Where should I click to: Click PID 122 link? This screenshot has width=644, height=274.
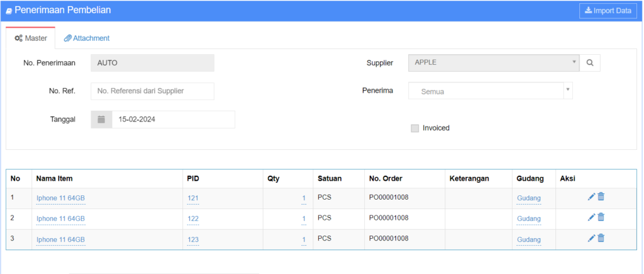point(193,219)
